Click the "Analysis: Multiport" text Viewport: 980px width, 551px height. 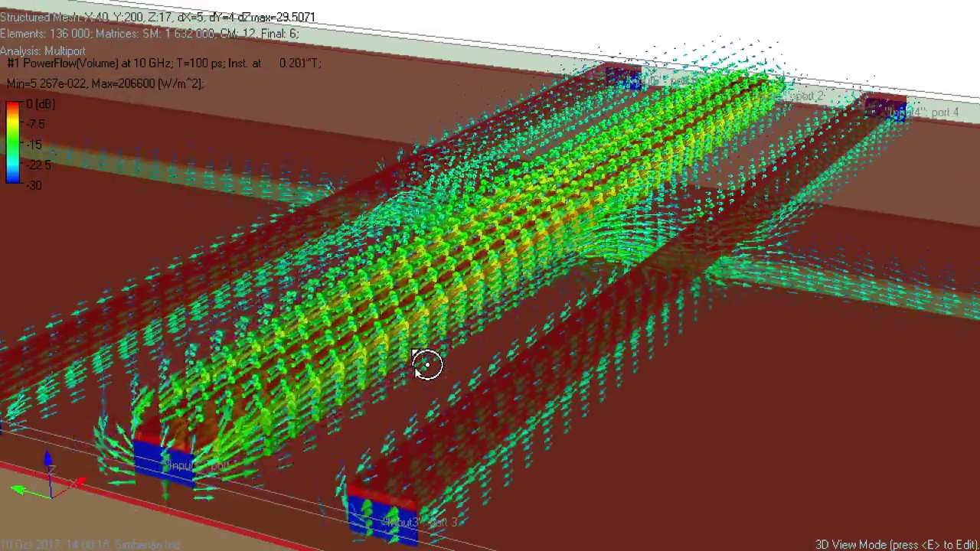[x=43, y=51]
